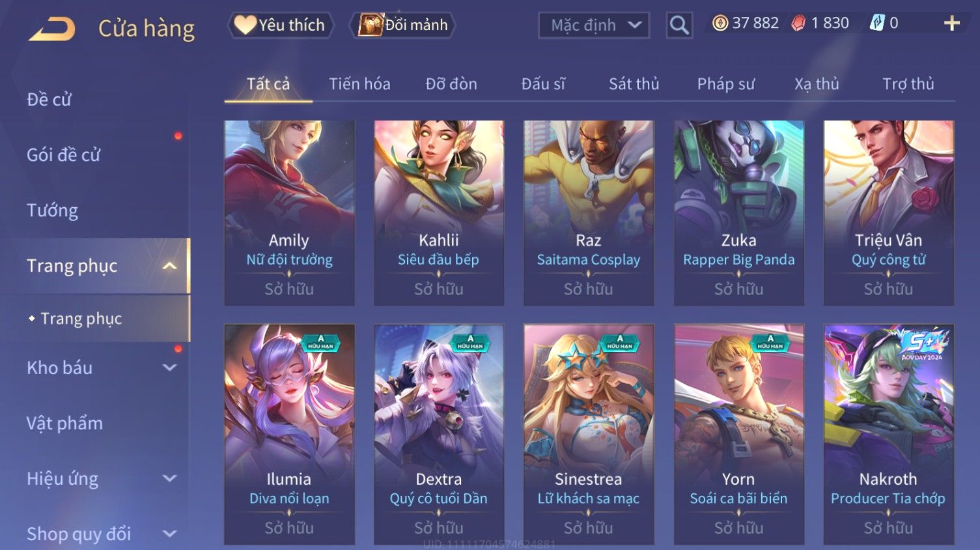
Task: Collapse the Trang phục sidebar section
Action: (169, 266)
